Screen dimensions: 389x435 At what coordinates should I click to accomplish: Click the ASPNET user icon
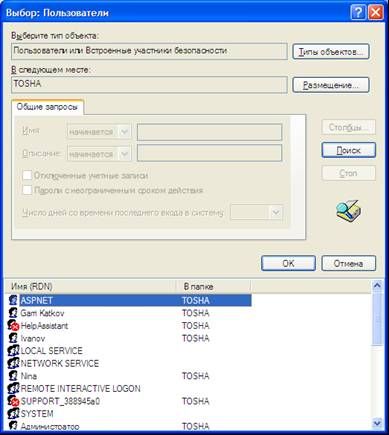click(13, 300)
